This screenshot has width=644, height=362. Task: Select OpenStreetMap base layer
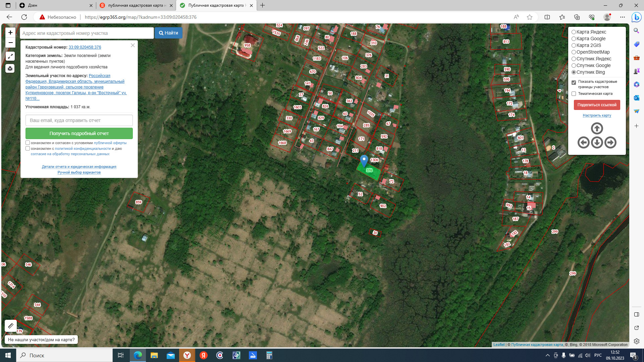(574, 52)
